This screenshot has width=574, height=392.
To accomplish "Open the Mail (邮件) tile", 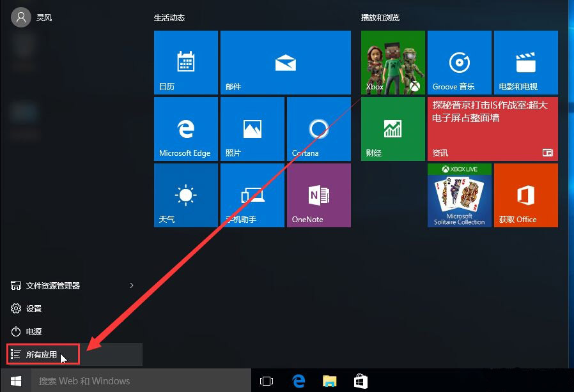I will point(285,63).
